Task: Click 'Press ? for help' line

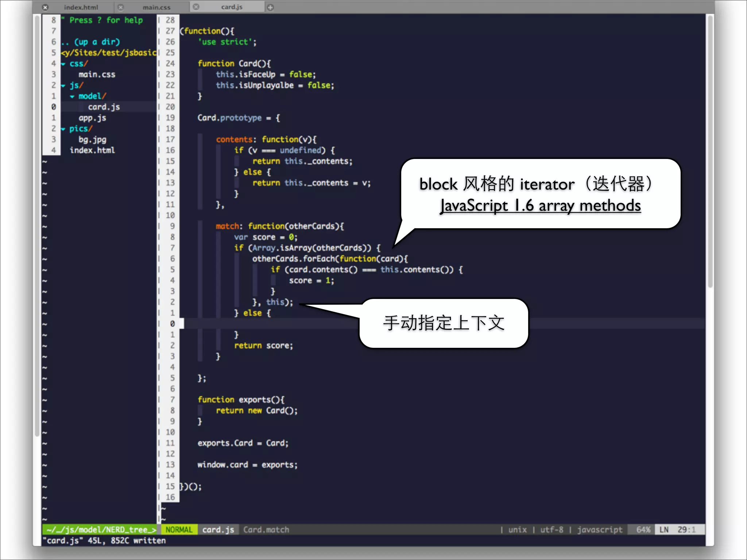Action: [x=102, y=20]
